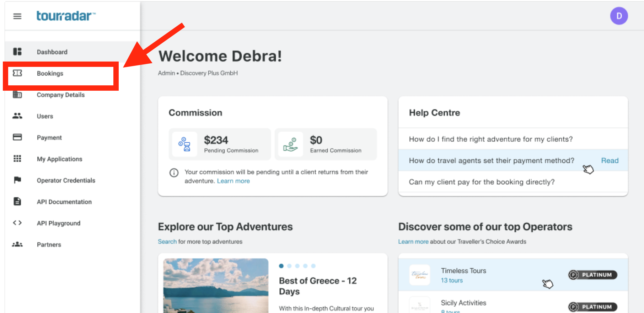Open 'How do travel agents set their payment method?'
The height and width of the screenshot is (313, 644).
pyautogui.click(x=492, y=160)
